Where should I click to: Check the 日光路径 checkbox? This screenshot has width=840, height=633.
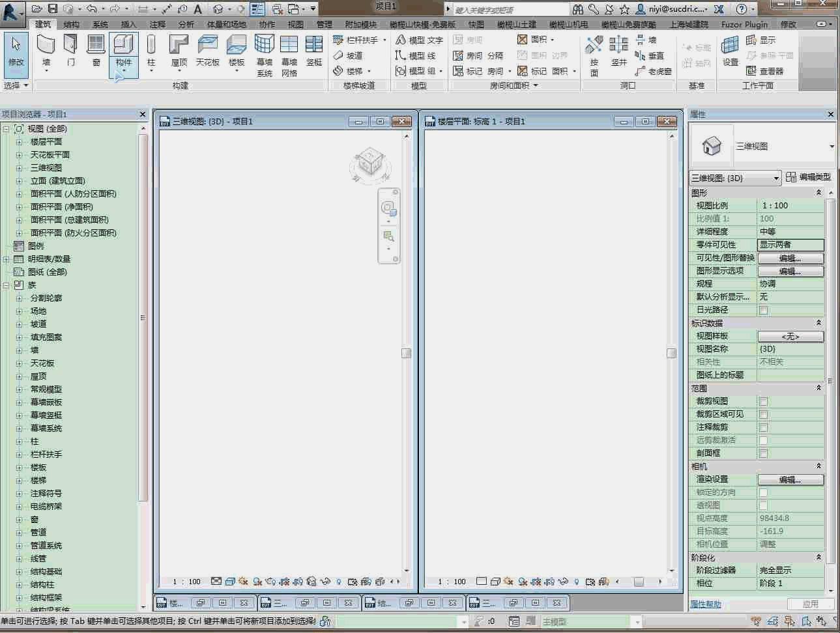(x=763, y=310)
